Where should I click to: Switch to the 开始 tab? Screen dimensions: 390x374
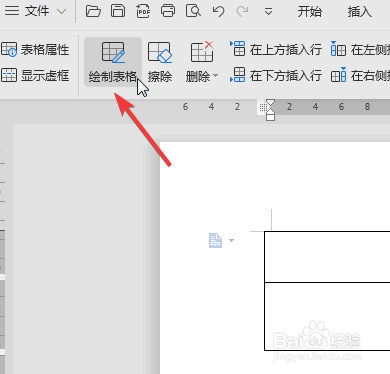point(310,12)
